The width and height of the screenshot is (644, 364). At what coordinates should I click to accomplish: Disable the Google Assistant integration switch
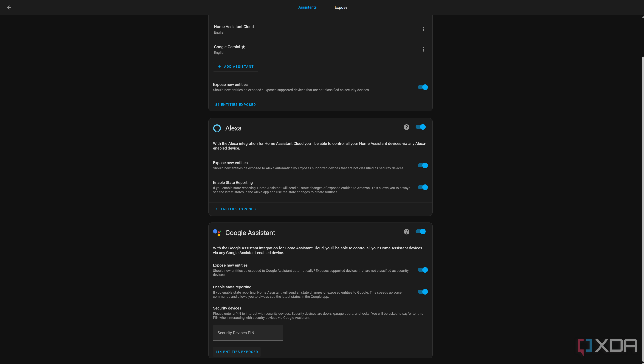click(420, 231)
